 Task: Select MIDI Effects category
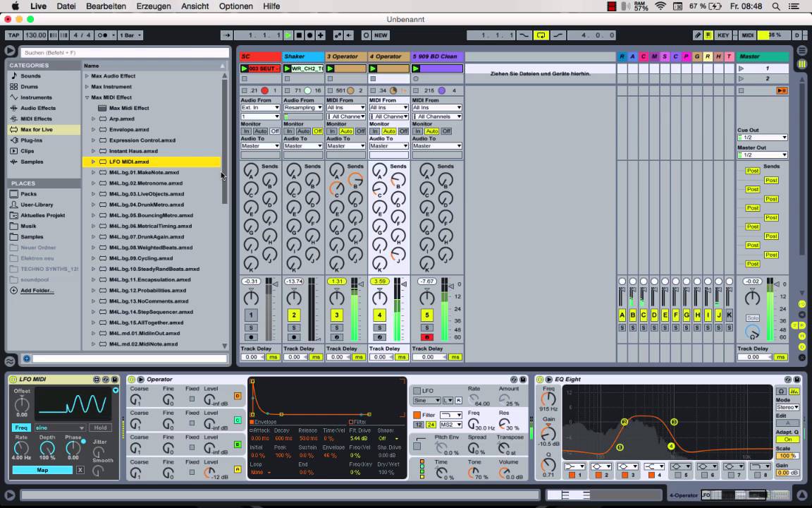click(36, 119)
